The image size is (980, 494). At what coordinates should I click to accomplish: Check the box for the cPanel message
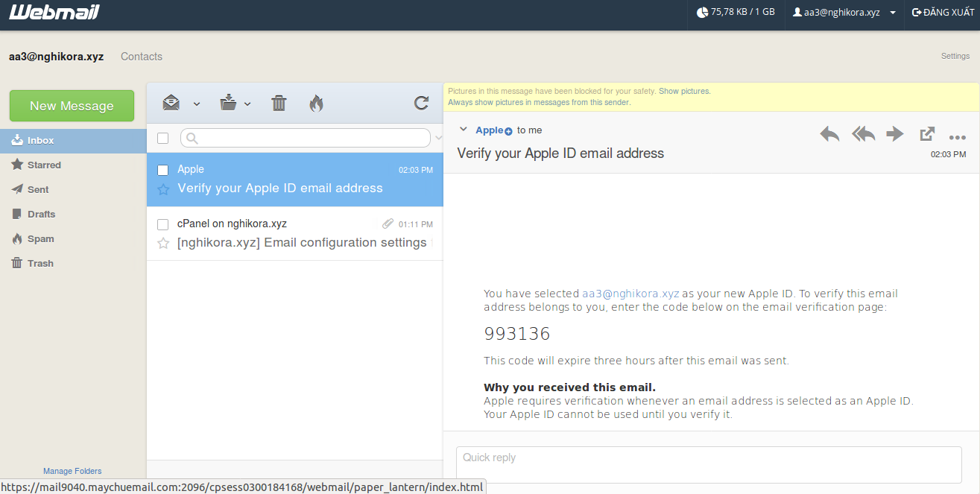pyautogui.click(x=163, y=224)
